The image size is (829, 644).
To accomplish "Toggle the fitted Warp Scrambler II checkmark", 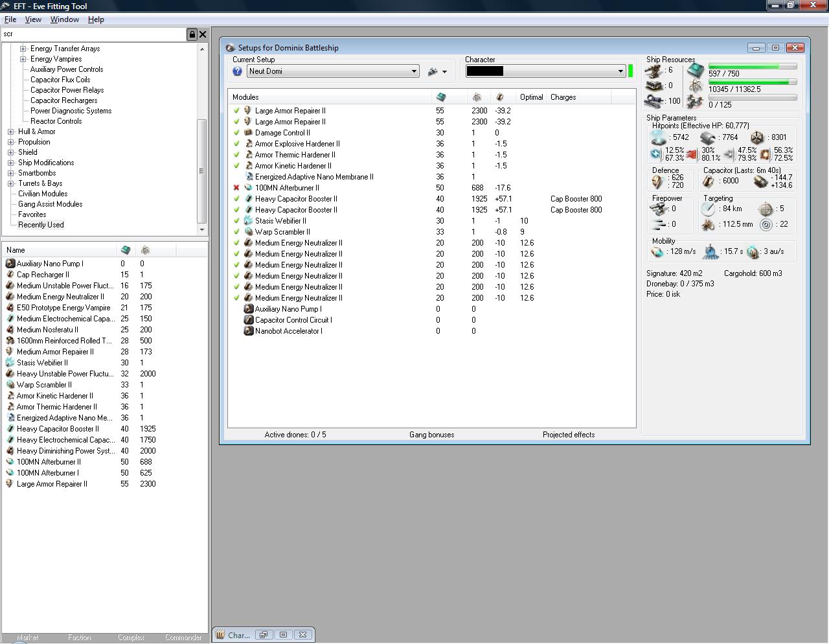I will 236,232.
